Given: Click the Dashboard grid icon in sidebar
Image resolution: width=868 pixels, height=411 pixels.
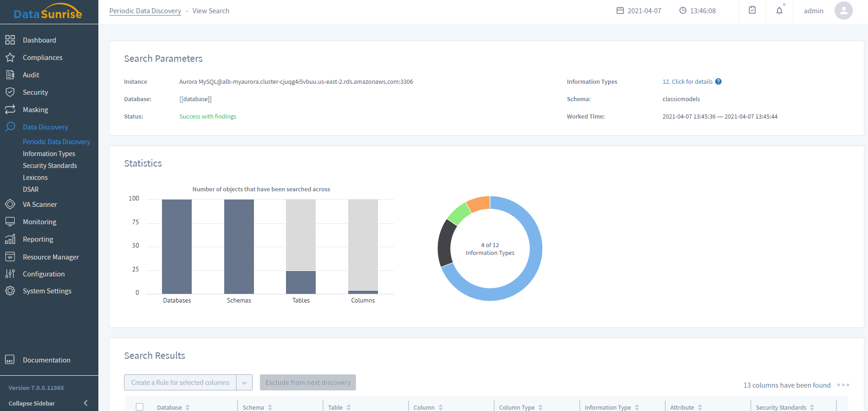Looking at the screenshot, I should pyautogui.click(x=10, y=40).
